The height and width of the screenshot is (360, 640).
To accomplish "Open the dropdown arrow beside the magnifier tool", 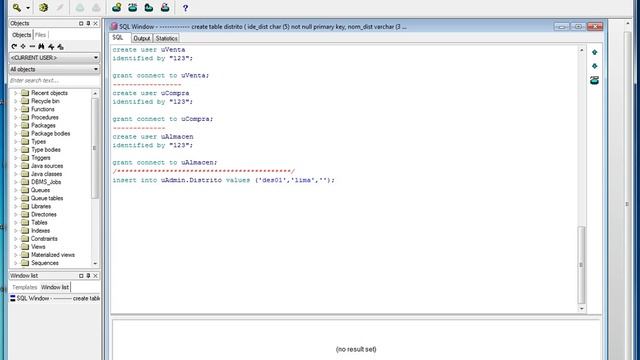I will [28, 8].
